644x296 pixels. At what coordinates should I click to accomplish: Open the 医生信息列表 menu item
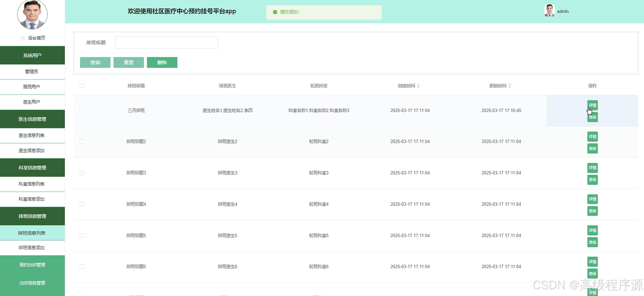pyautogui.click(x=32, y=135)
